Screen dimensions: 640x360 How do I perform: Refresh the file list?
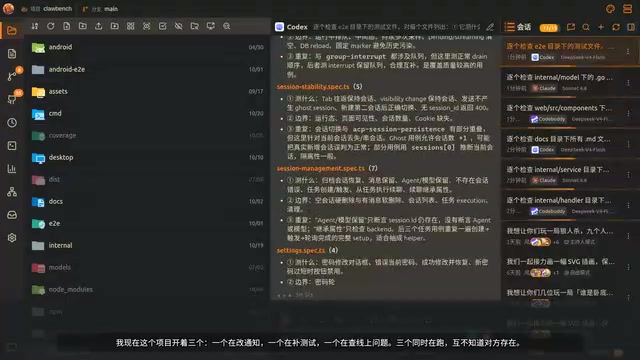pyautogui.click(x=51, y=26)
